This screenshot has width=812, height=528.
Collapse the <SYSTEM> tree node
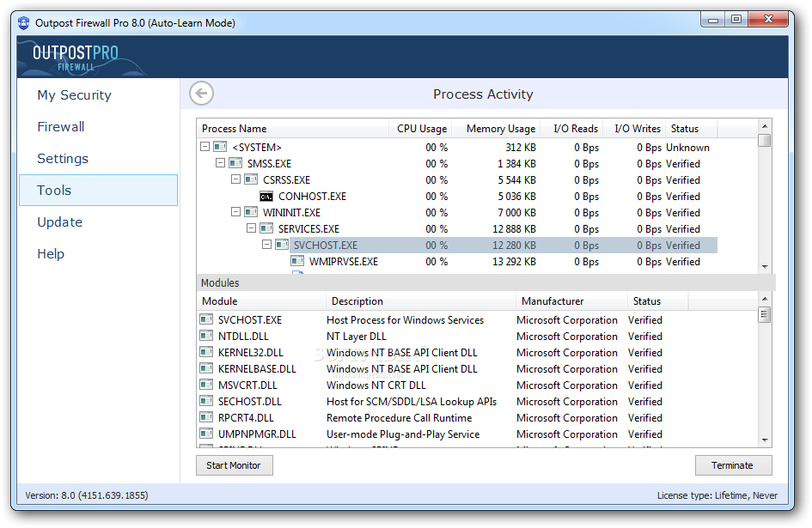[x=205, y=147]
